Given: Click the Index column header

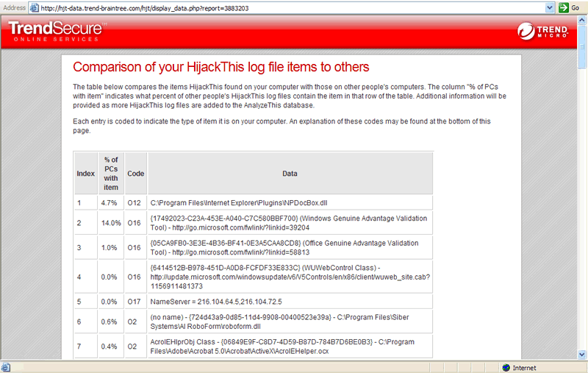Looking at the screenshot, I should coord(85,174).
